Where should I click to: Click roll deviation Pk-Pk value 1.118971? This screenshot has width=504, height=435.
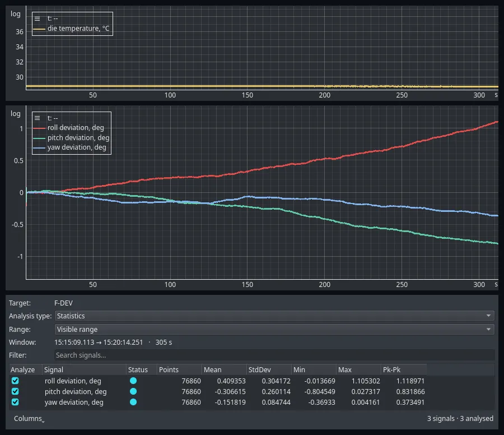(x=410, y=381)
